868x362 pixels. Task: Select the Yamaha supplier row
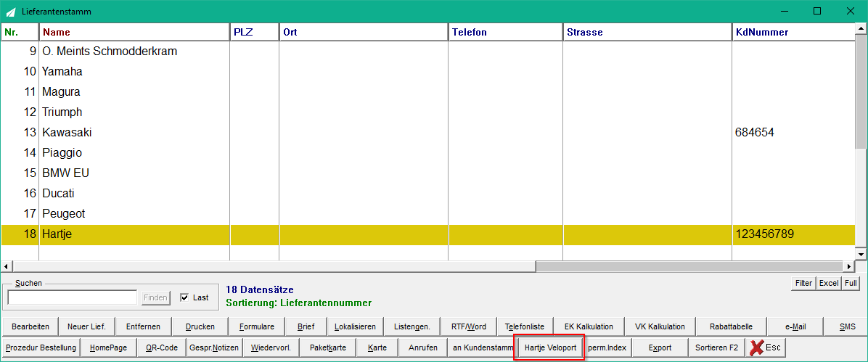(428, 71)
